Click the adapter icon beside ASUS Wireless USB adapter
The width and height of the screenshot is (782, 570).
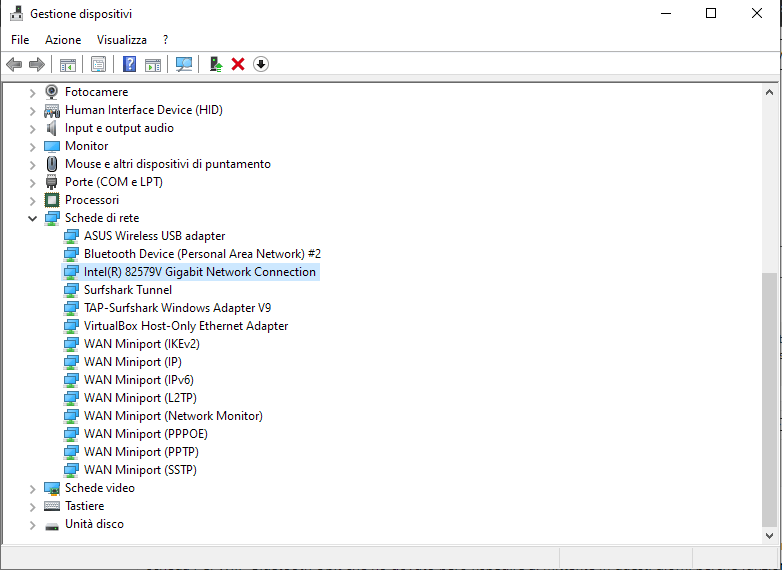(x=71, y=236)
